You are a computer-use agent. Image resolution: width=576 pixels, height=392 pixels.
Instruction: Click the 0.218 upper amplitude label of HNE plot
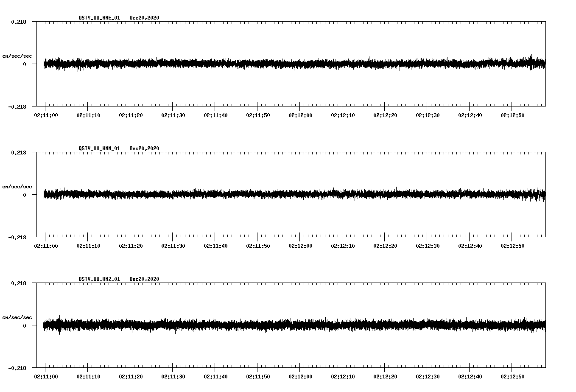[x=18, y=22]
